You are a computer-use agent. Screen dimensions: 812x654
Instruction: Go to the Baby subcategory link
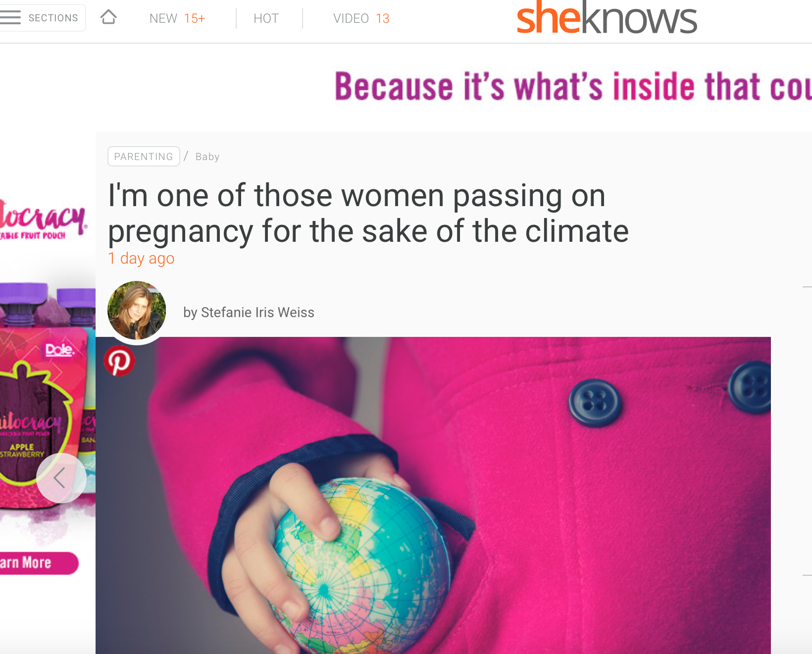click(x=207, y=157)
